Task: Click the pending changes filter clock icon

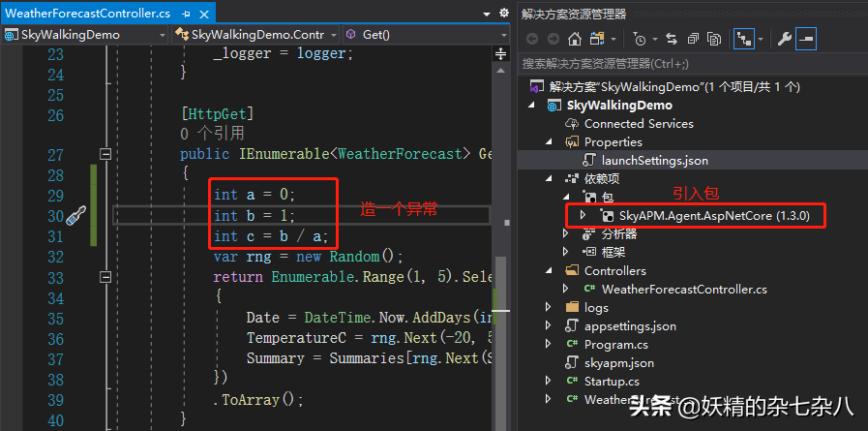Action: point(640,39)
